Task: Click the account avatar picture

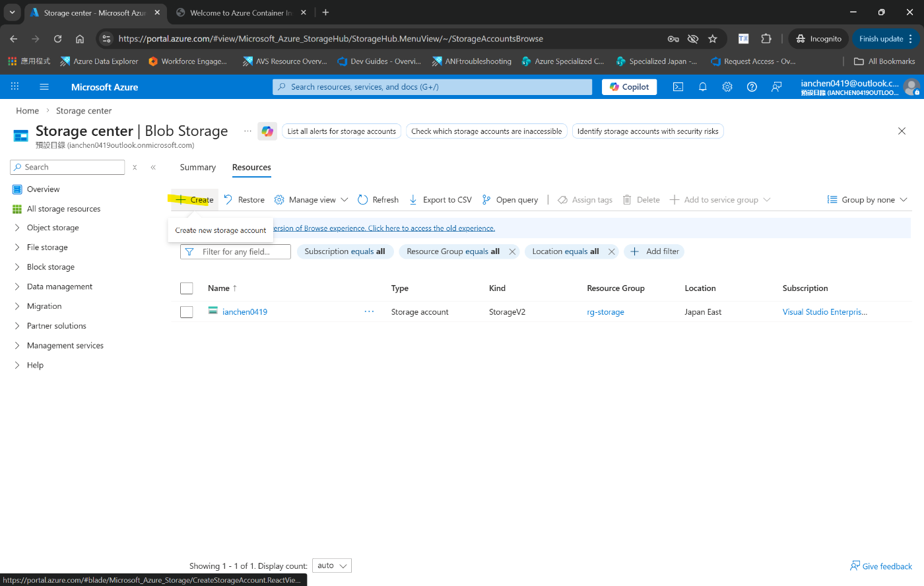Action: click(911, 86)
